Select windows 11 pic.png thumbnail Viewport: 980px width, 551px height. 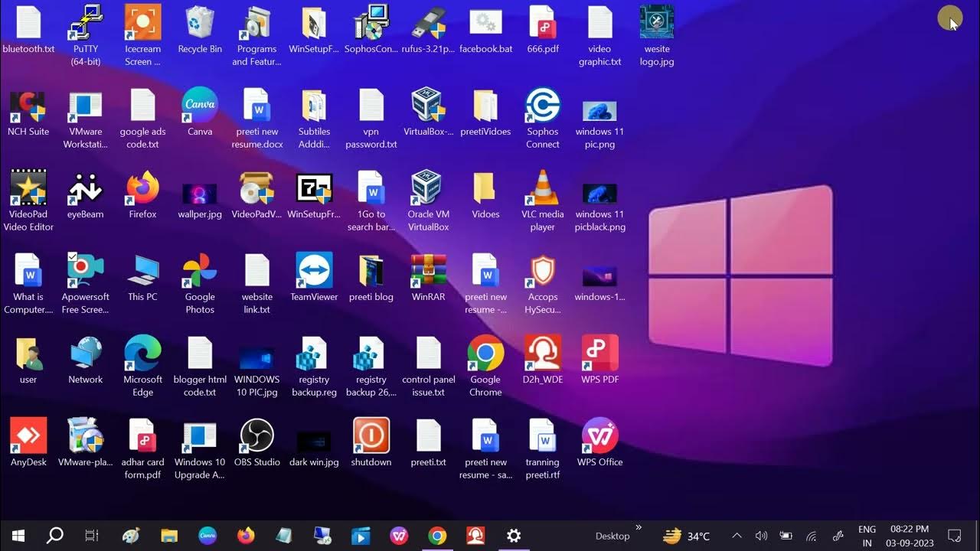pyautogui.click(x=599, y=111)
